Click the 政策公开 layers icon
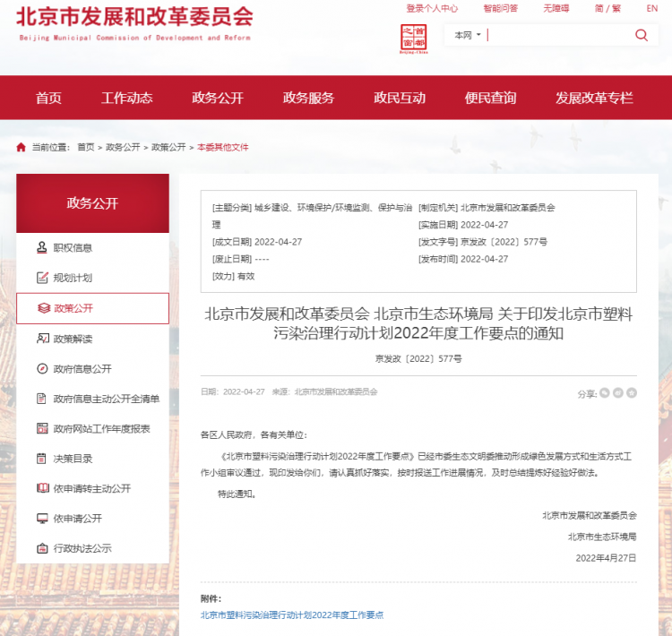The height and width of the screenshot is (636, 672). tap(44, 308)
